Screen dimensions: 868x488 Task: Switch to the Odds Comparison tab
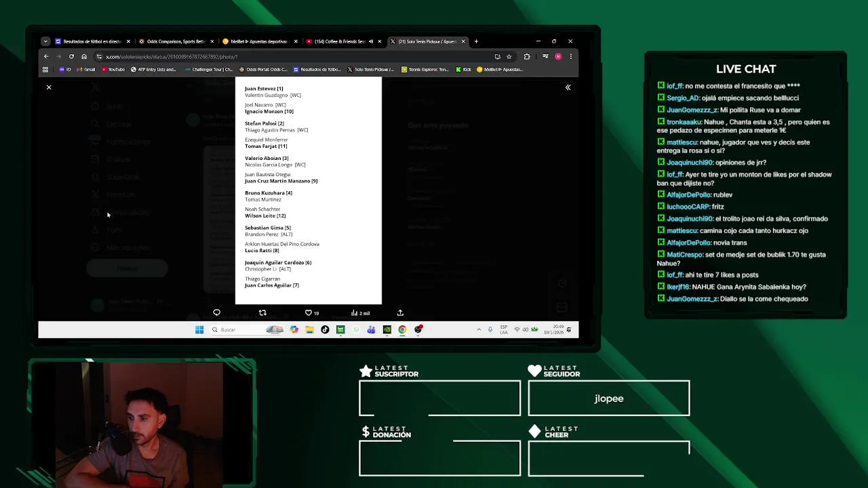click(x=176, y=41)
